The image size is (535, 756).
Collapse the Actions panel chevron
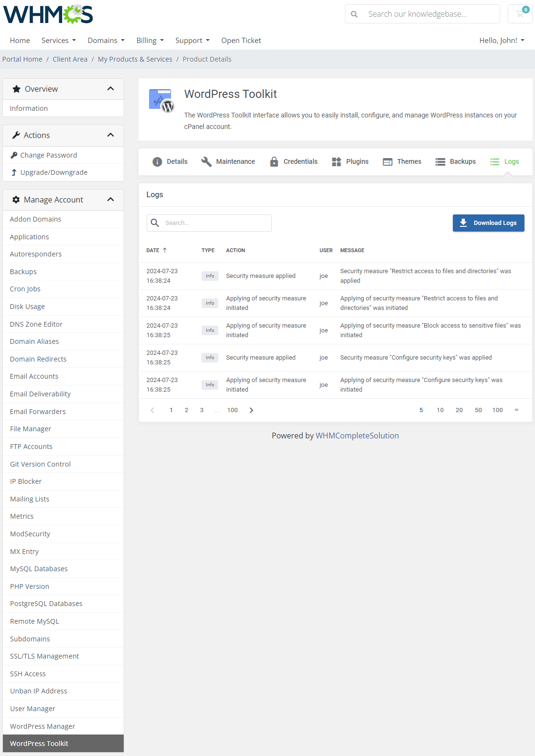[111, 135]
